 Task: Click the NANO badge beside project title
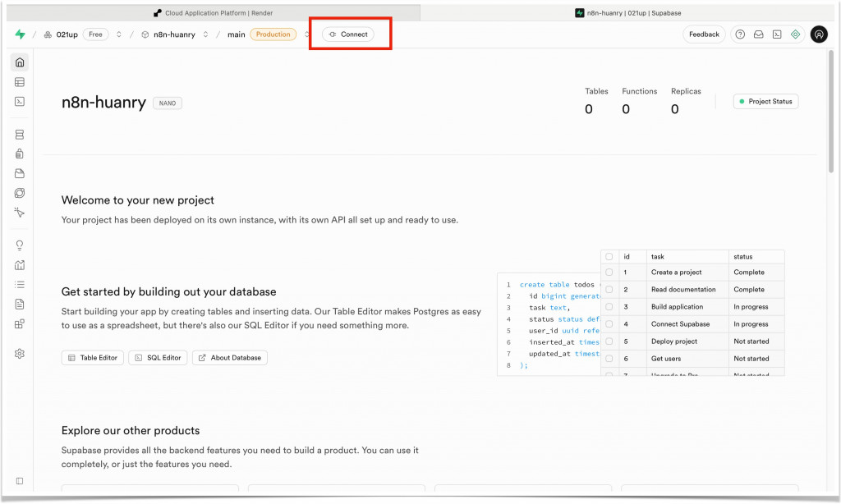[168, 103]
